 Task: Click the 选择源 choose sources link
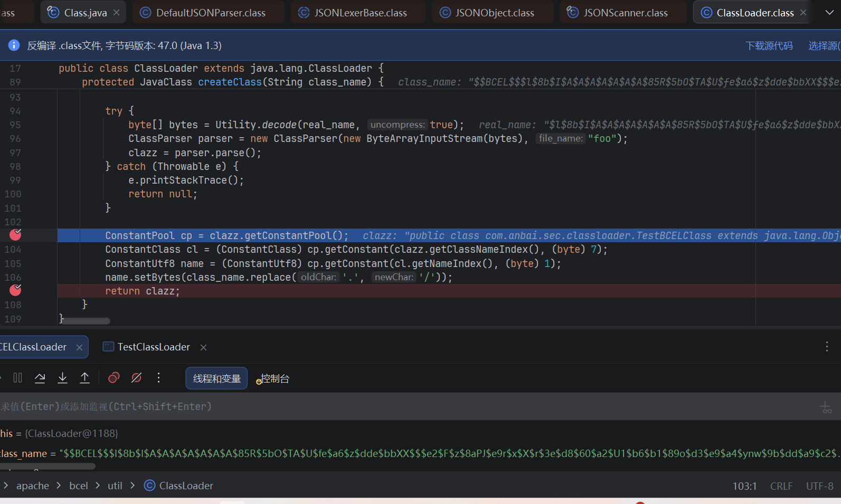click(825, 46)
